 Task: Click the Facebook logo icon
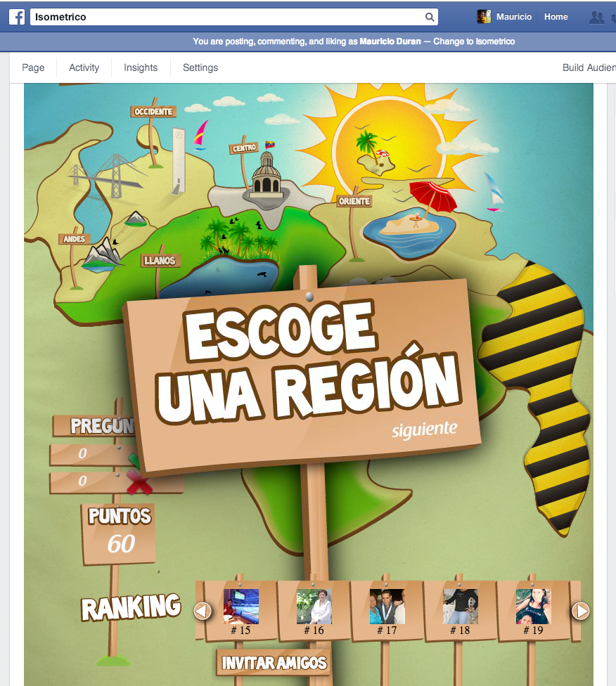[x=17, y=17]
